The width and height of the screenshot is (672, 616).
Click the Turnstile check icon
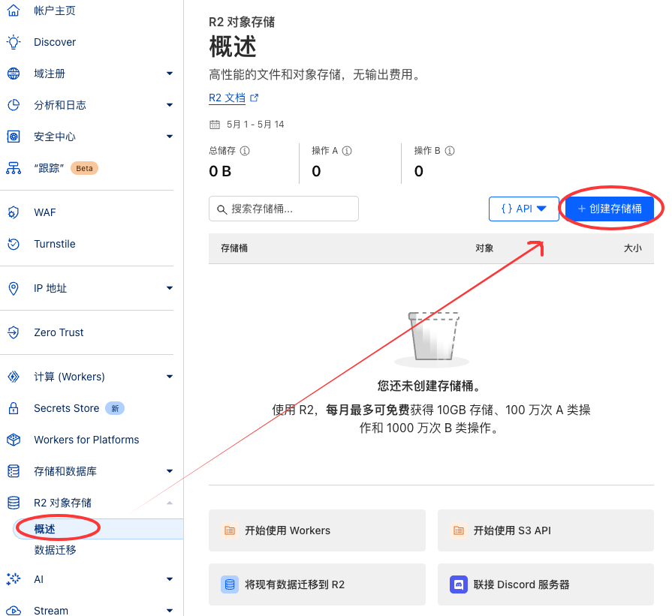(x=14, y=244)
